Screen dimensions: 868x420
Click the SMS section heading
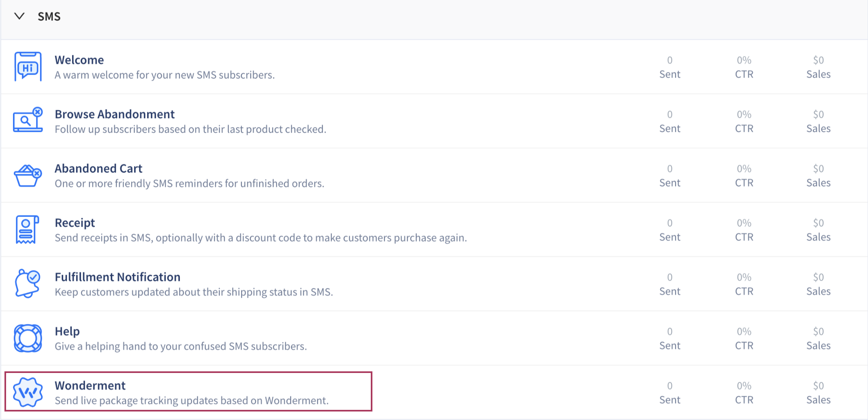pos(49,17)
